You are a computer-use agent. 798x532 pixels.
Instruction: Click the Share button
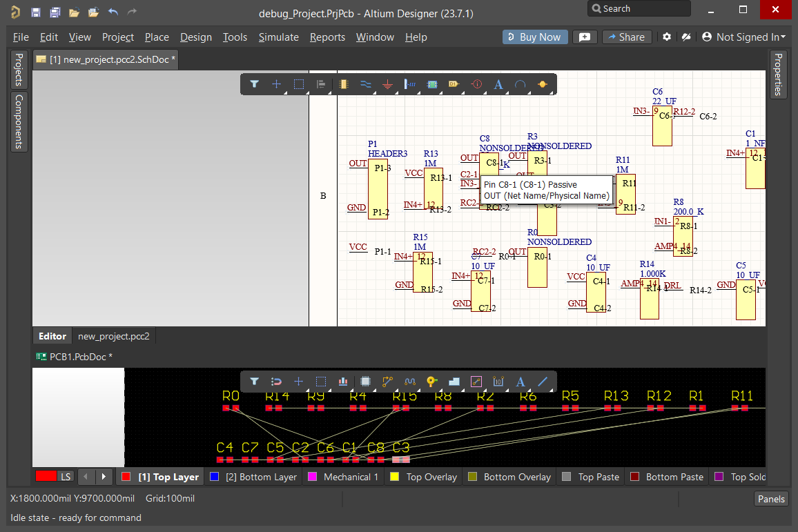click(627, 37)
